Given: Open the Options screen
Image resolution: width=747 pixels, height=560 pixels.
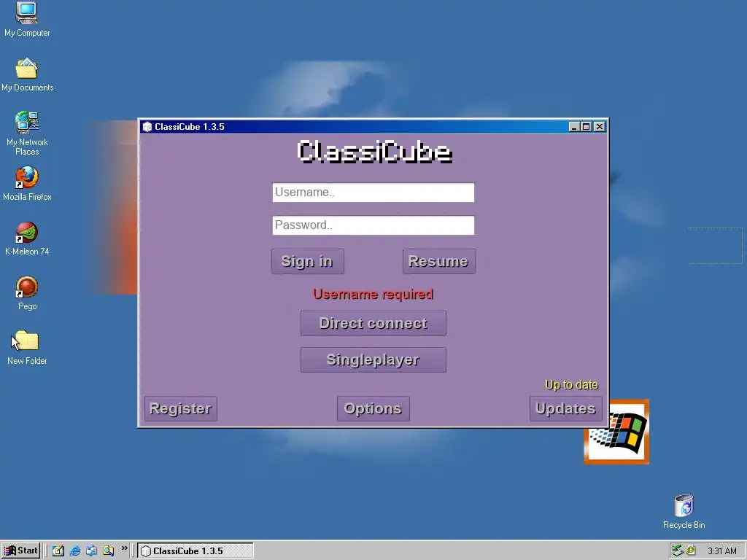Looking at the screenshot, I should [x=373, y=408].
